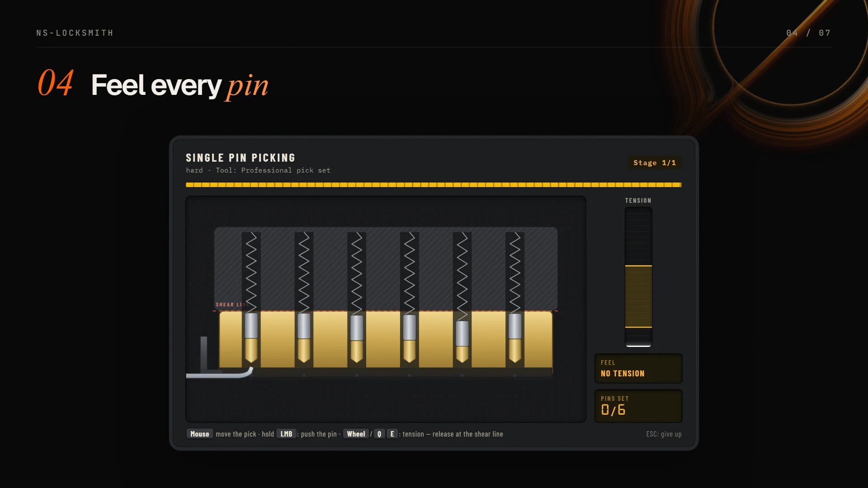Click the ESC: give up text
This screenshot has width=868, height=488.
pos(664,434)
